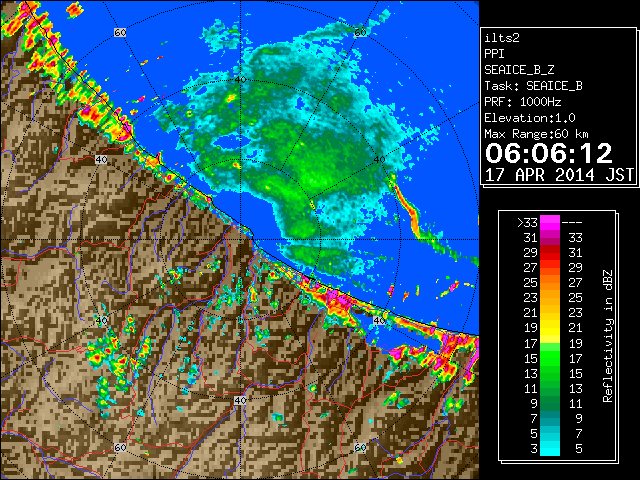
Task: Click the product name 'SEAICE_B_Z'
Action: point(519,70)
